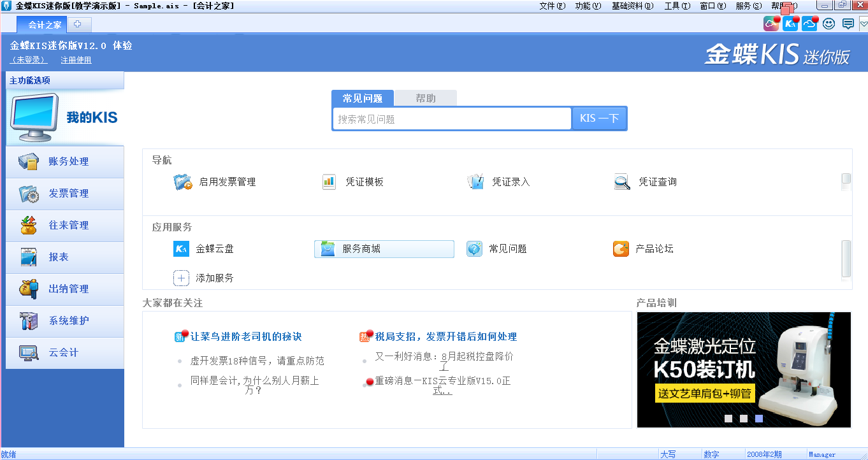Screen dimensions: 868x460
Task: Add a new tab with the plus tab
Action: click(x=78, y=25)
